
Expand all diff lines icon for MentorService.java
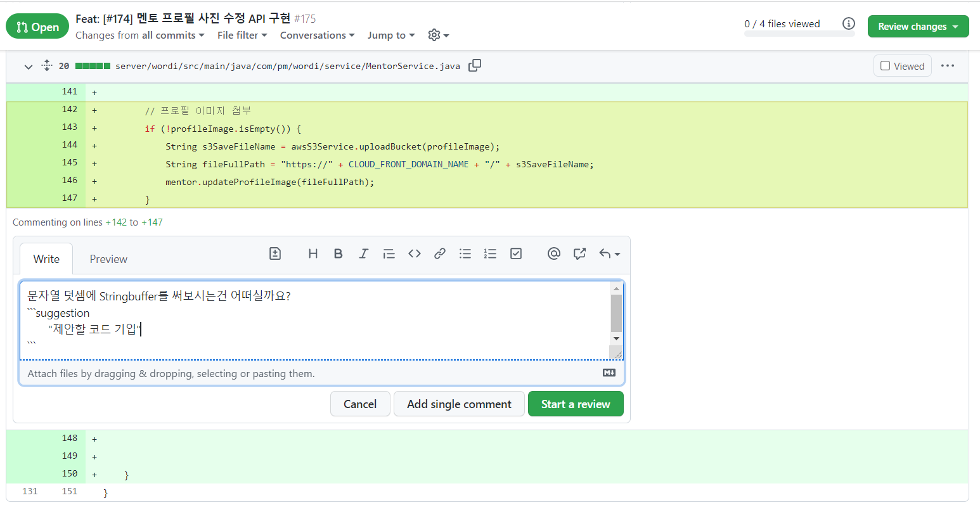pos(47,65)
